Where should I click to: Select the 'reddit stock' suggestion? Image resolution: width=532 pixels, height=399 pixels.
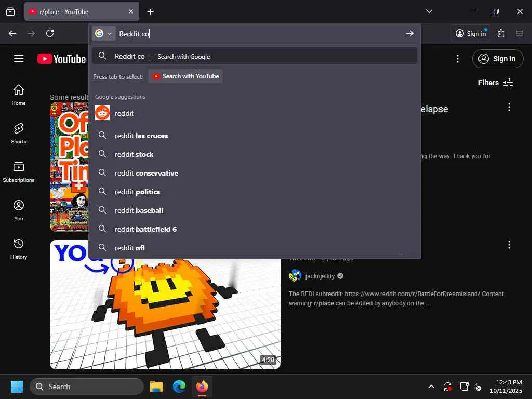[x=255, y=154]
